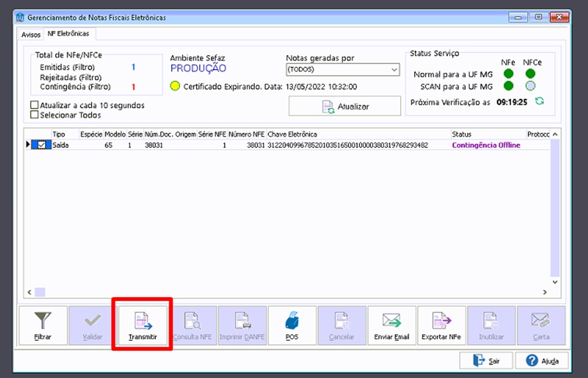588x378 pixels.
Task: Open help with the Ajuda button
Action: point(542,361)
